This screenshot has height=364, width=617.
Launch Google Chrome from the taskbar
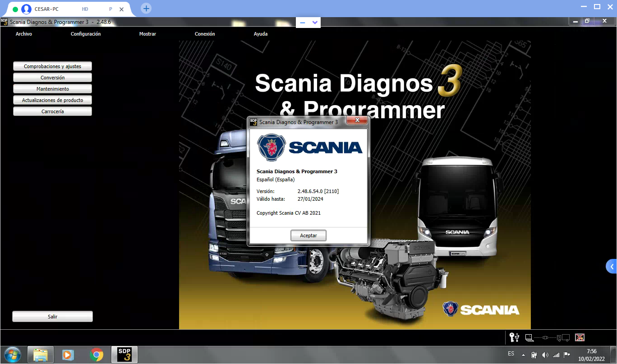[x=96, y=355]
